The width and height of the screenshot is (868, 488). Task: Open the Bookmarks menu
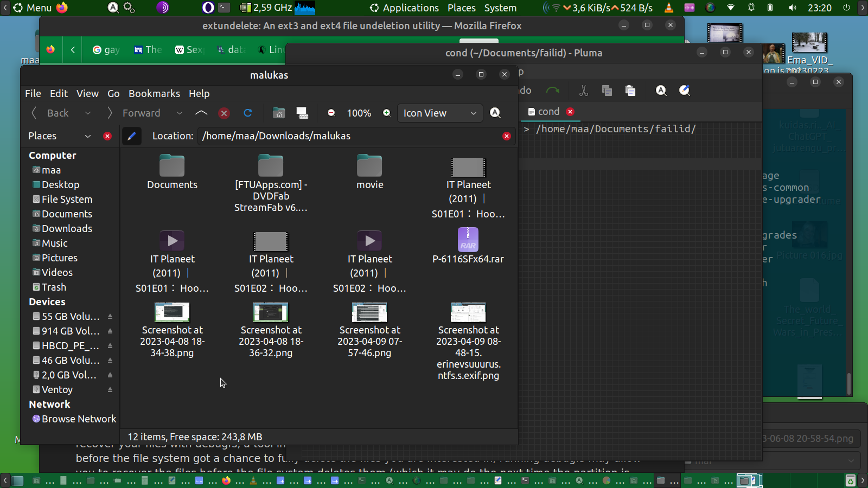(x=154, y=93)
